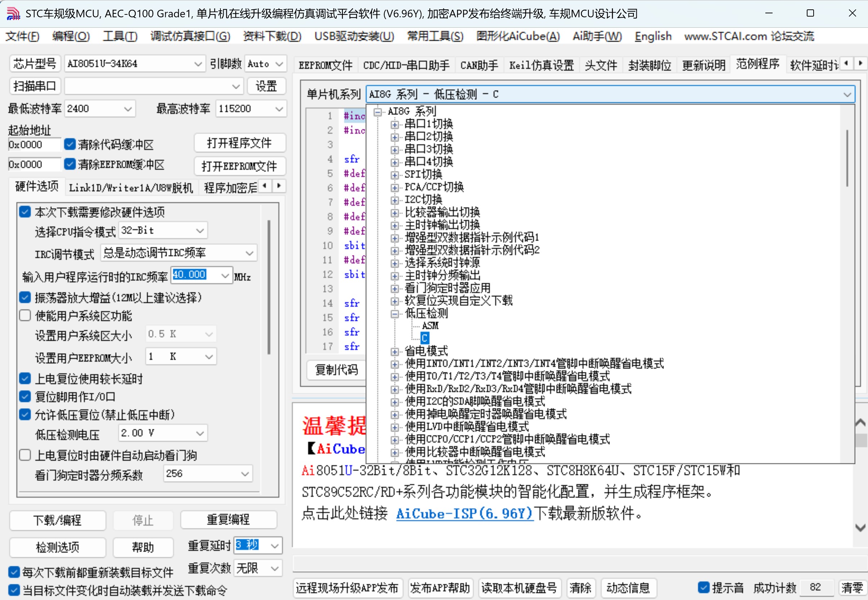Click hardware options tab strip right arrow
This screenshot has height=600, width=868.
[x=279, y=186]
